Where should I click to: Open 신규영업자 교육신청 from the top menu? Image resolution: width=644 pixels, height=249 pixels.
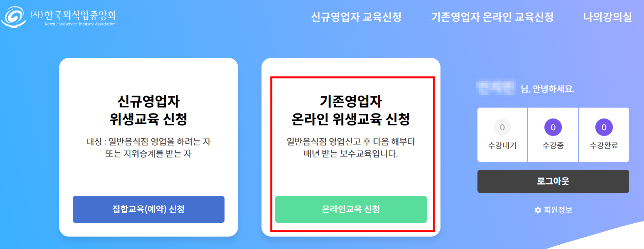click(356, 17)
